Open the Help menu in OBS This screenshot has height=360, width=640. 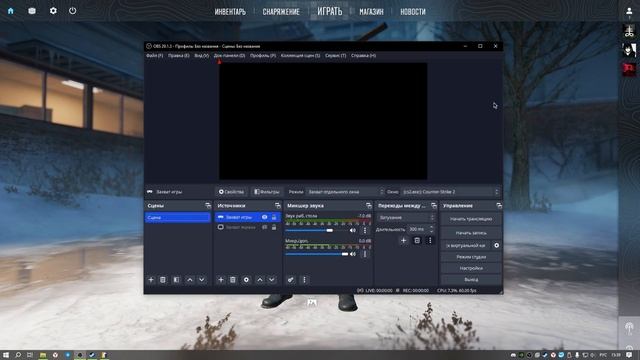click(x=363, y=56)
